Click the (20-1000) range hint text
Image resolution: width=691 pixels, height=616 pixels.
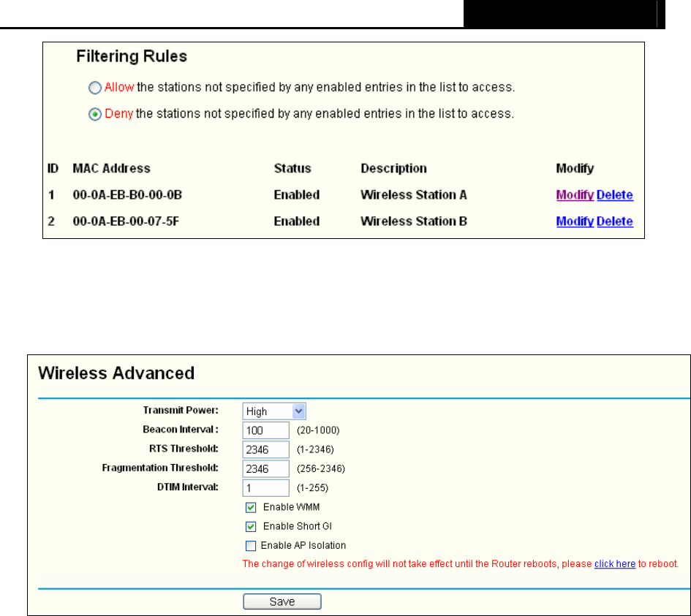318,430
